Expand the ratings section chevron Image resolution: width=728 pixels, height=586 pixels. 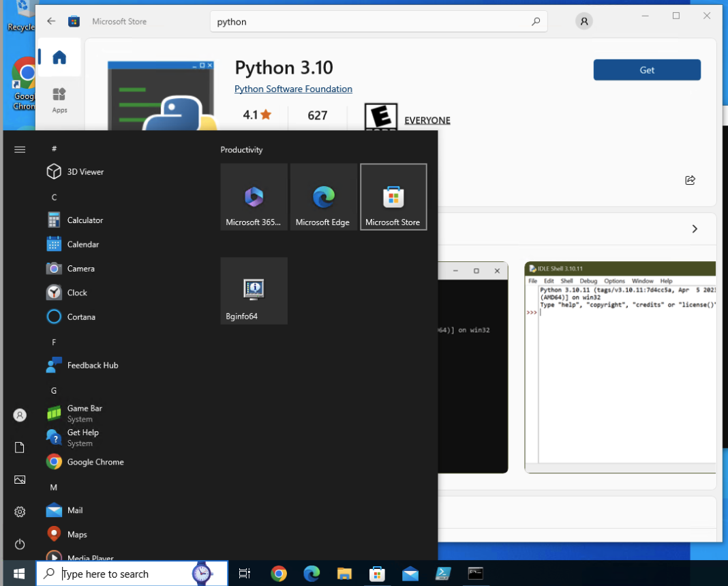pyautogui.click(x=695, y=229)
